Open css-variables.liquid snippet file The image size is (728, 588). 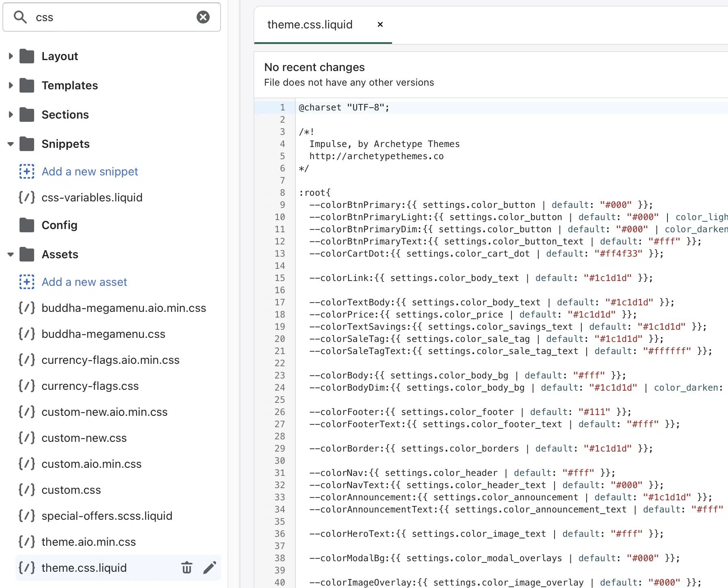[x=92, y=197]
